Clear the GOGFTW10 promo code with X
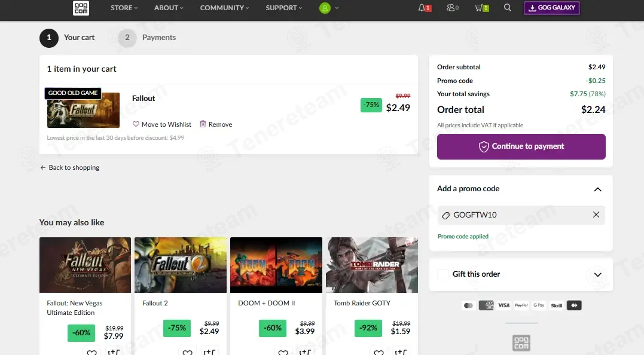 point(596,215)
